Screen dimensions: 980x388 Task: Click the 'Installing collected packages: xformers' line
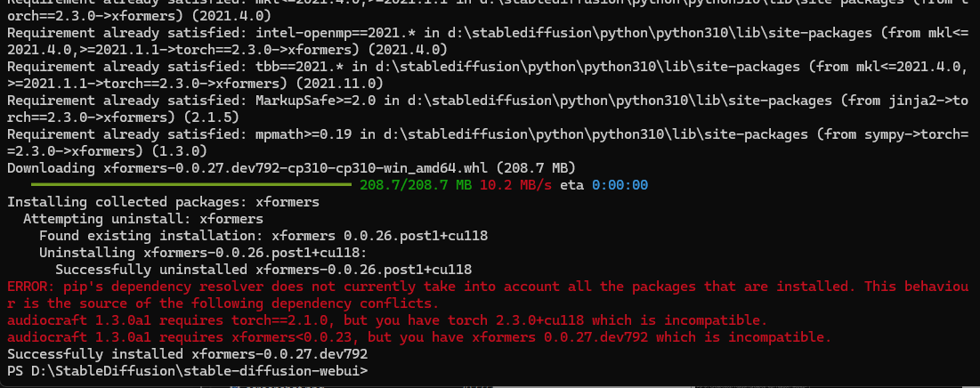tap(163, 202)
